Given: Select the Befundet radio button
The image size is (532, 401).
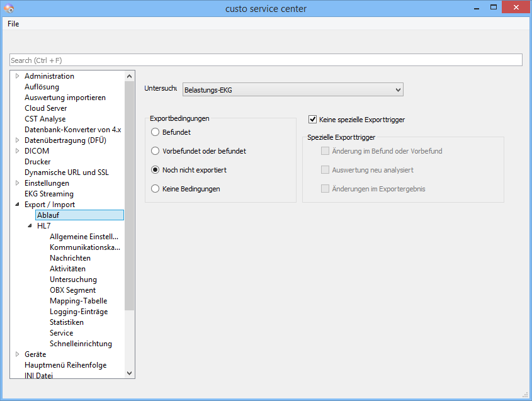Looking at the screenshot, I should (x=156, y=132).
